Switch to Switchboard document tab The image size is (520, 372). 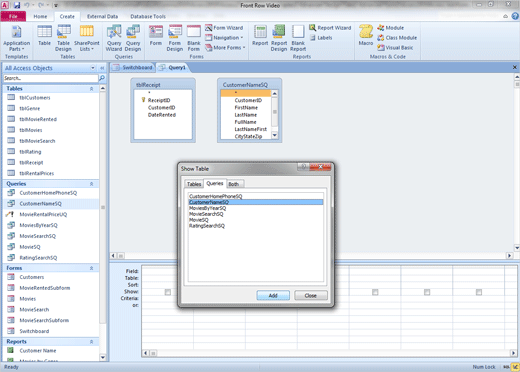[133, 68]
